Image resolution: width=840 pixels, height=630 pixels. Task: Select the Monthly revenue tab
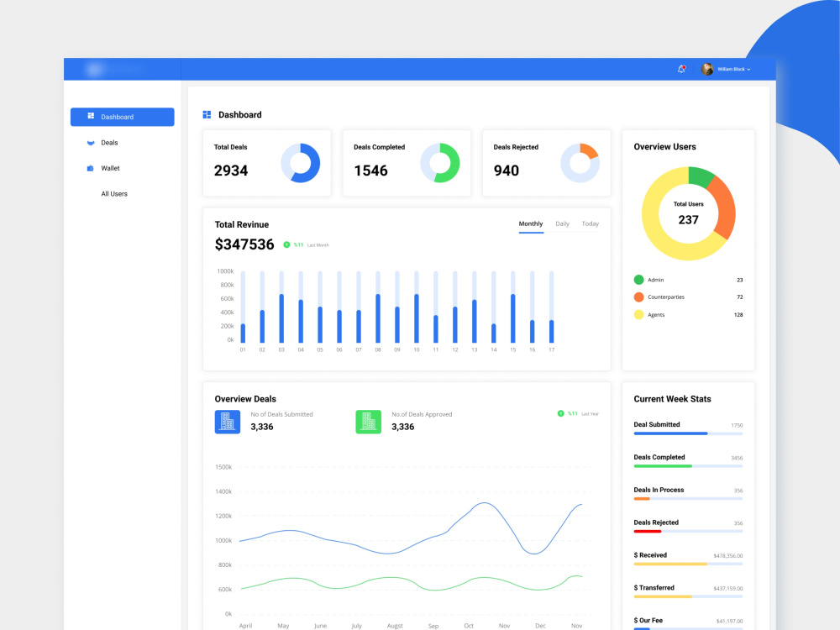click(531, 224)
